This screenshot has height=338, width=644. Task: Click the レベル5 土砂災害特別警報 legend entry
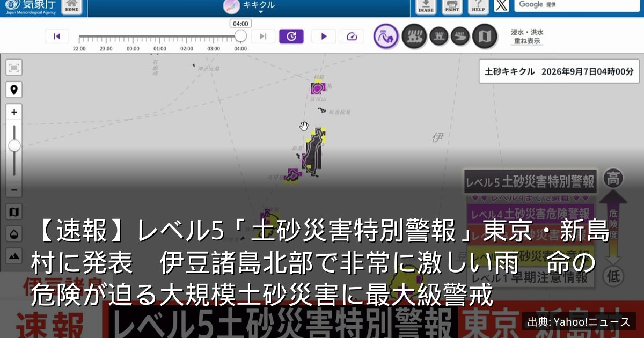click(530, 182)
